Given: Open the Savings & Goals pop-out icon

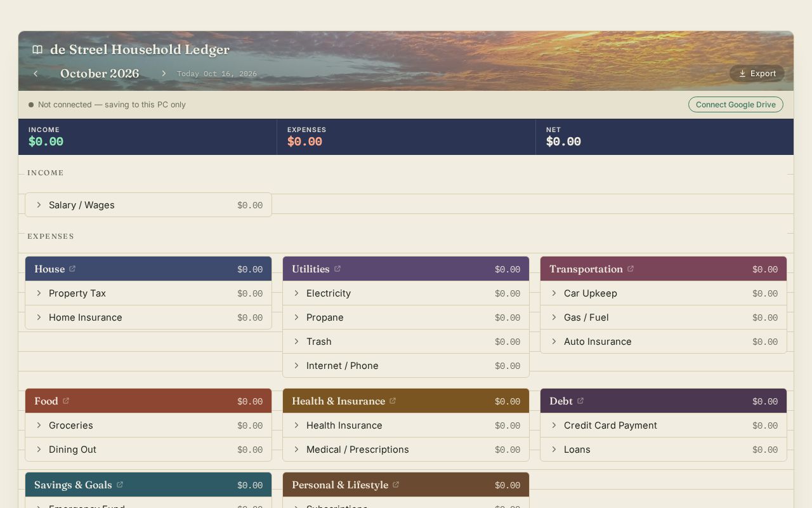Looking at the screenshot, I should tap(120, 485).
